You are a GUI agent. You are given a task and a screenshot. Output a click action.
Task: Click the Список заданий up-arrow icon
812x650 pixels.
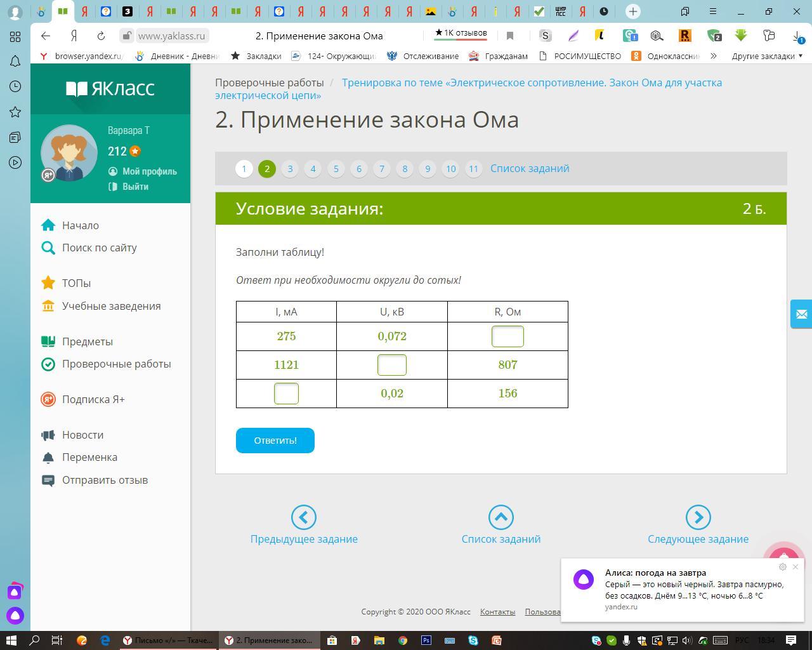[x=501, y=517]
